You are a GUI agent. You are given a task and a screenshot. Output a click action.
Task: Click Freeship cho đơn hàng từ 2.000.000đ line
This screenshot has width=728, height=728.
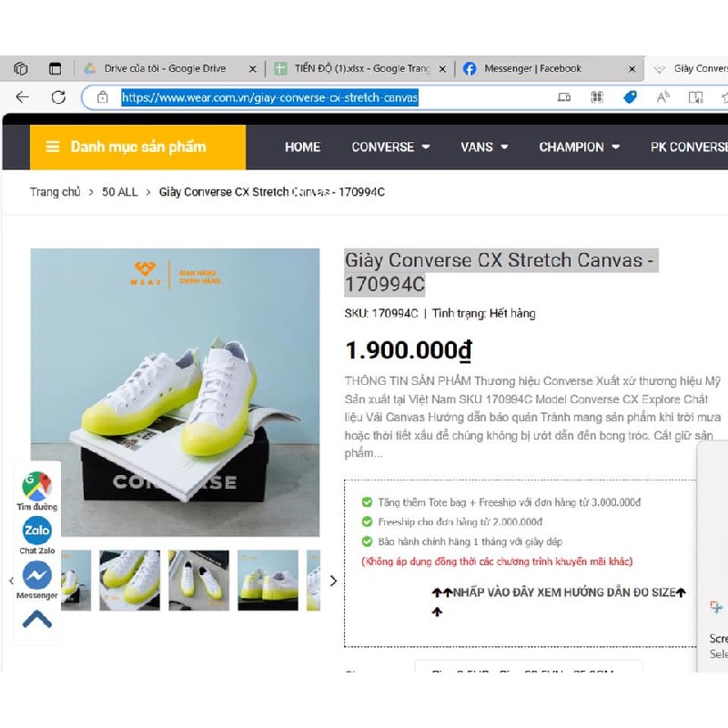(460, 521)
